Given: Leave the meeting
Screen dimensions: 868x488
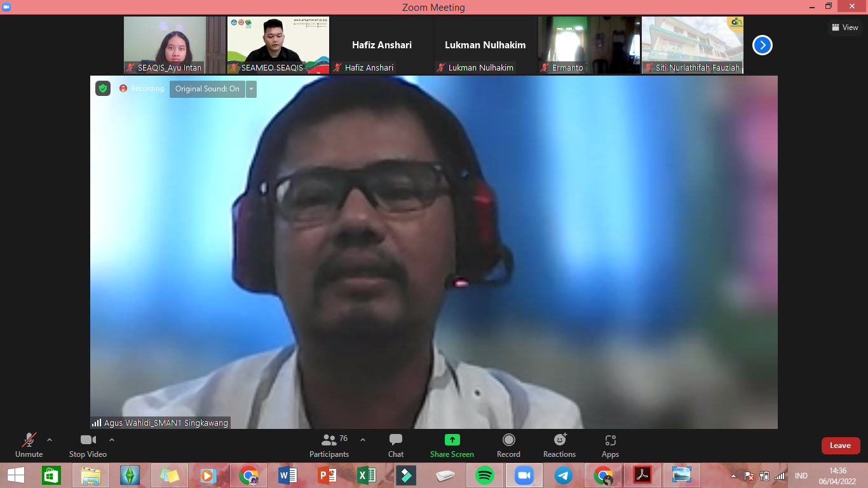Looking at the screenshot, I should [x=840, y=445].
